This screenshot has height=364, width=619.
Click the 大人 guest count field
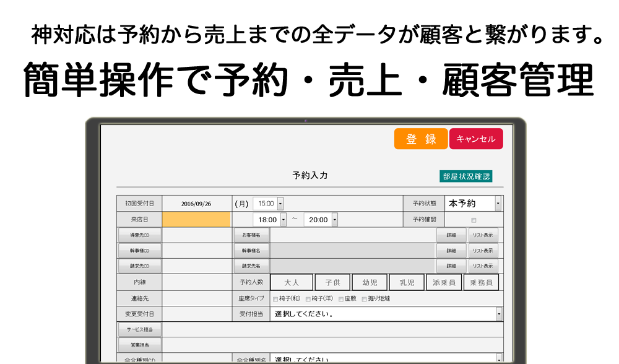tap(292, 282)
